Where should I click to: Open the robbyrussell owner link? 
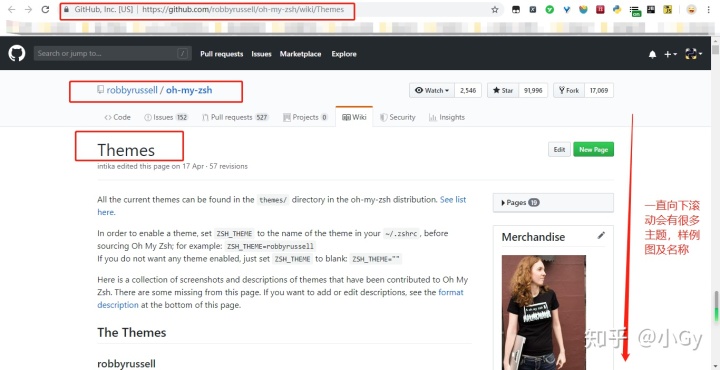point(132,90)
